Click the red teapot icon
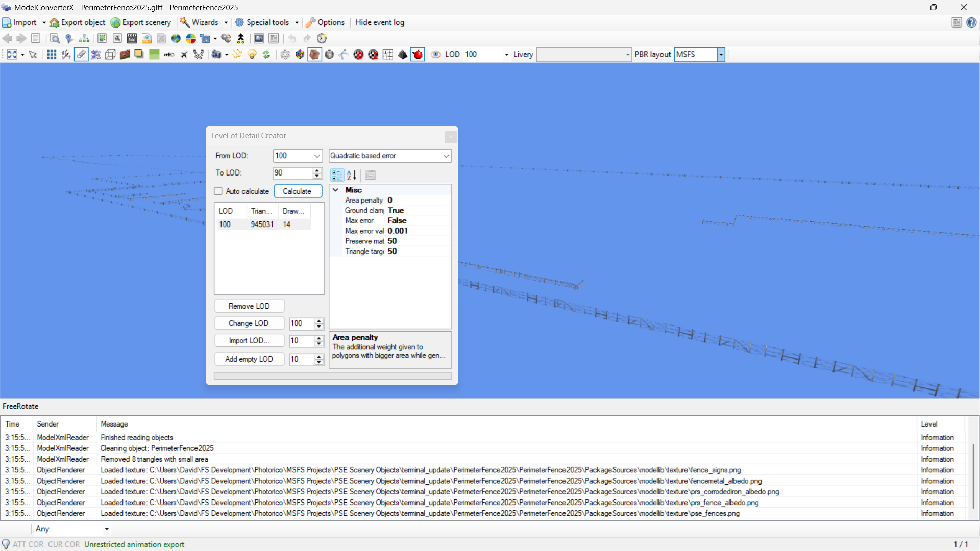This screenshot has width=980, height=551. [418, 55]
